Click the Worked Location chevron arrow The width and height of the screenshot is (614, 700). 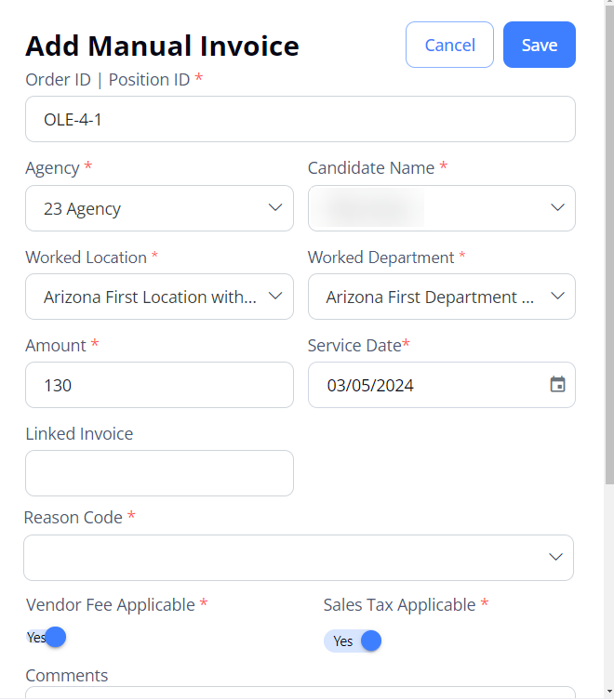pyautogui.click(x=275, y=296)
